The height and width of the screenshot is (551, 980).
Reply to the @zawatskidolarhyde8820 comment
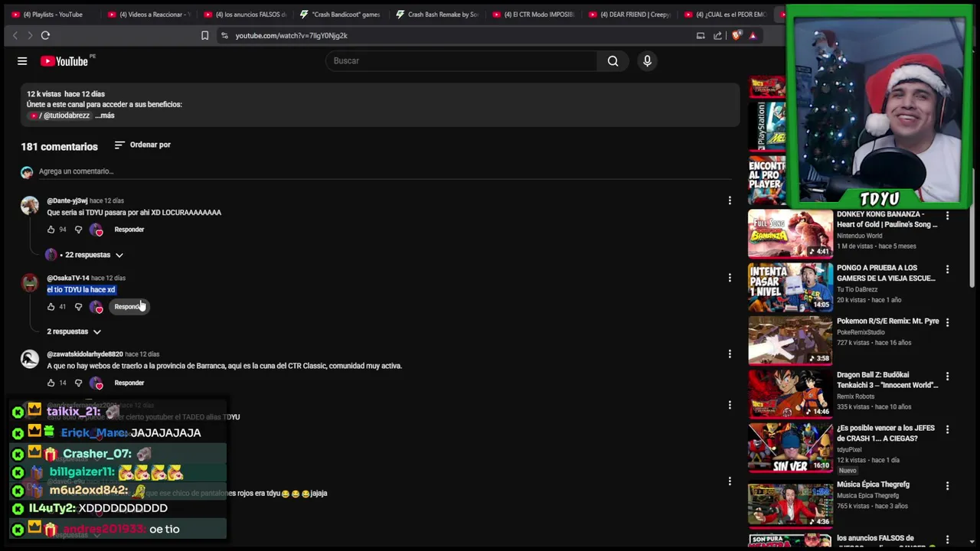(x=129, y=383)
